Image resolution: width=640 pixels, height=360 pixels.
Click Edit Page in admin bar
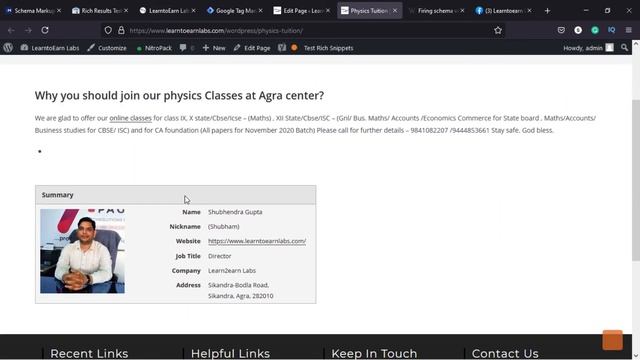[x=252, y=48]
